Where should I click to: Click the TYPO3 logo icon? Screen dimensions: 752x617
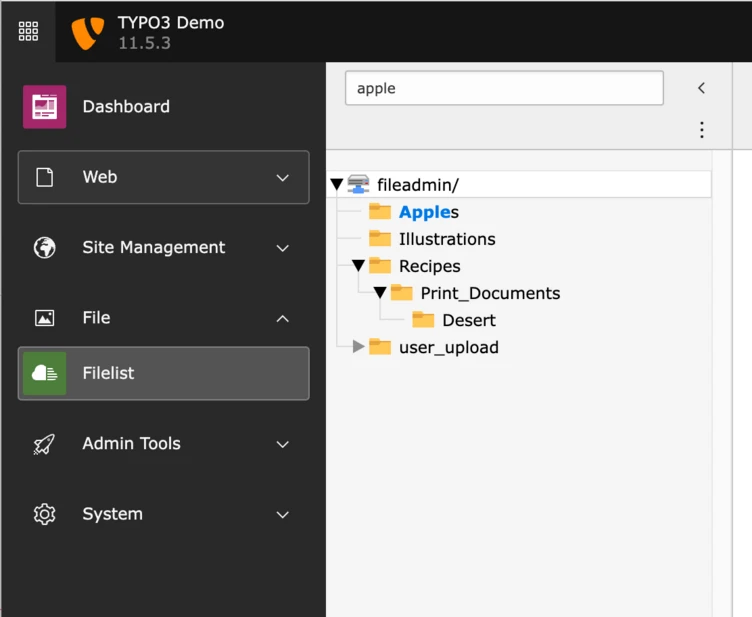point(88,32)
